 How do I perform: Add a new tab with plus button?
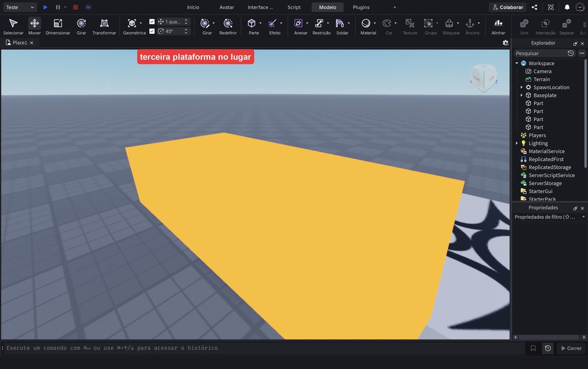395,7
